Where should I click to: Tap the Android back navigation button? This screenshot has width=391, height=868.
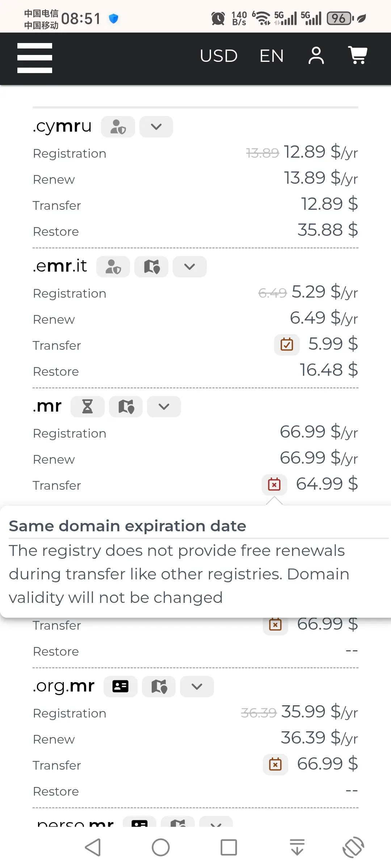click(93, 847)
